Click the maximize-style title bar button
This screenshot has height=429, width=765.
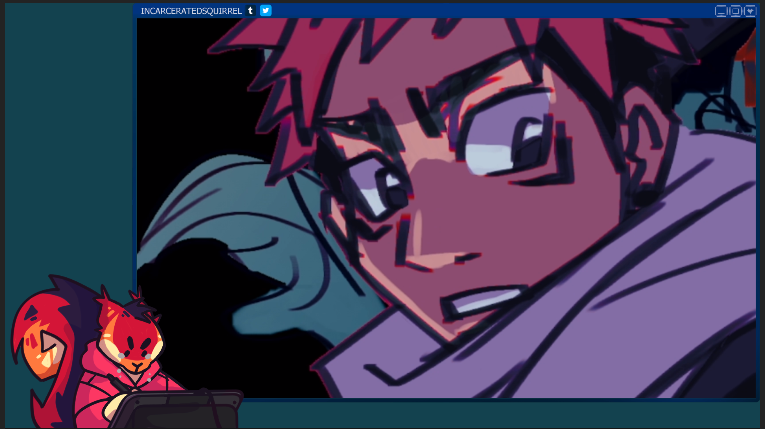pos(735,11)
